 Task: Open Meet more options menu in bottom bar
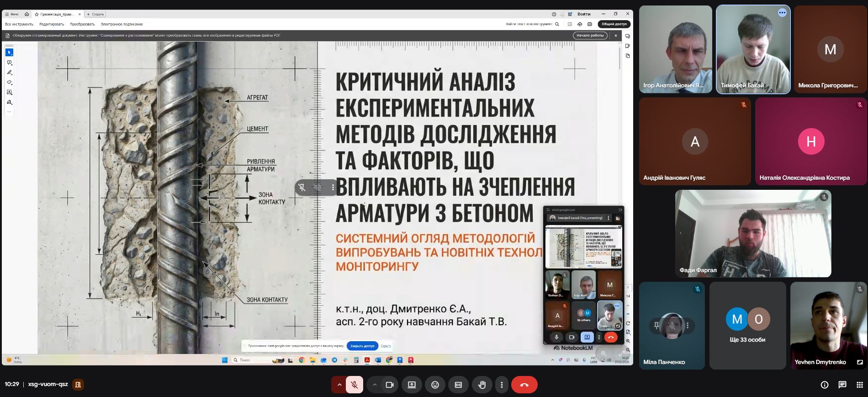(x=502, y=385)
